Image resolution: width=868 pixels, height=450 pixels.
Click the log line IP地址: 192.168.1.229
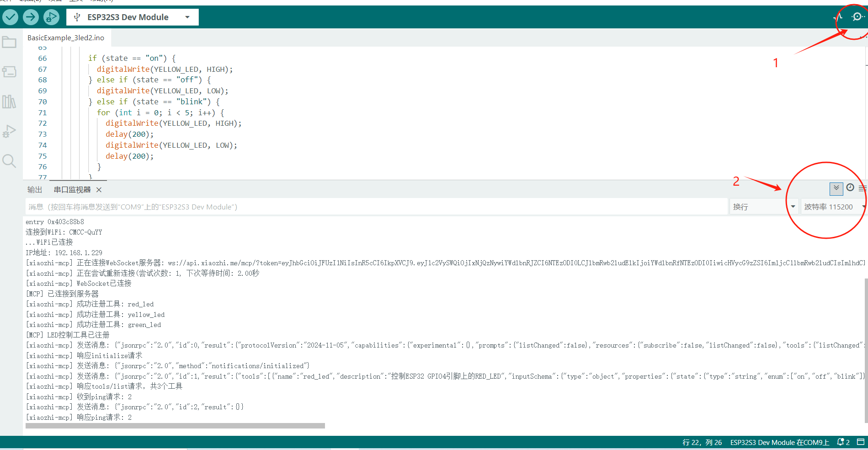[x=64, y=252]
